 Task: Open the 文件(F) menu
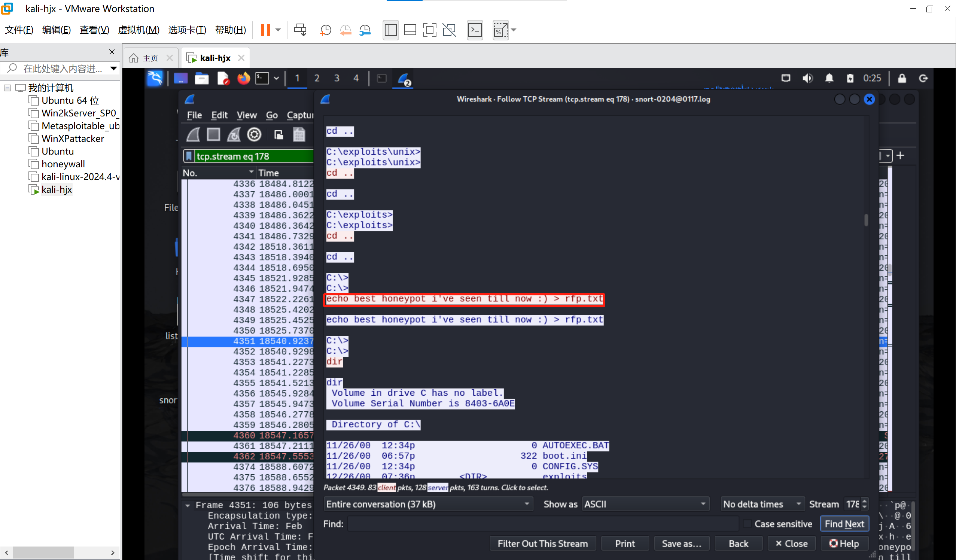click(x=19, y=30)
